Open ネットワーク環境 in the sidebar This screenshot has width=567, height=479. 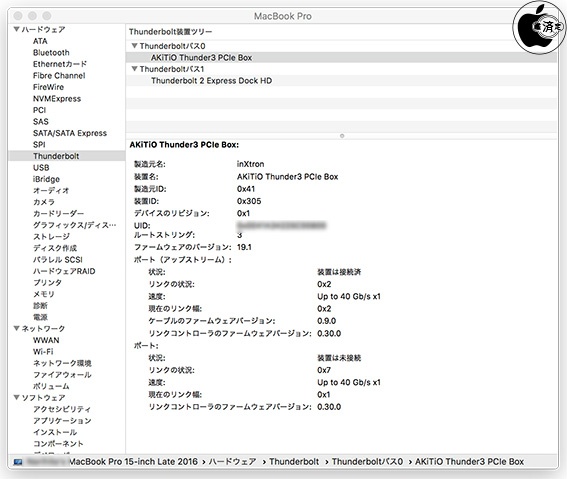[62, 363]
